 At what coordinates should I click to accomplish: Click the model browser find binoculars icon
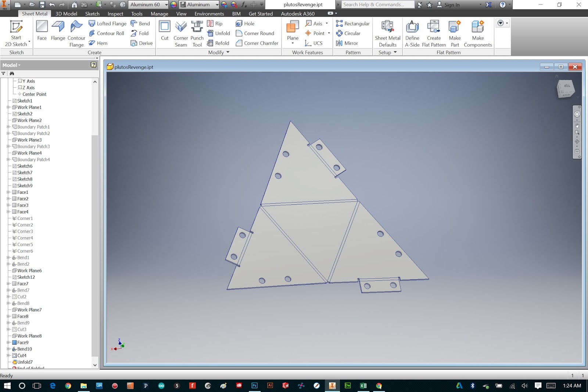(x=12, y=73)
